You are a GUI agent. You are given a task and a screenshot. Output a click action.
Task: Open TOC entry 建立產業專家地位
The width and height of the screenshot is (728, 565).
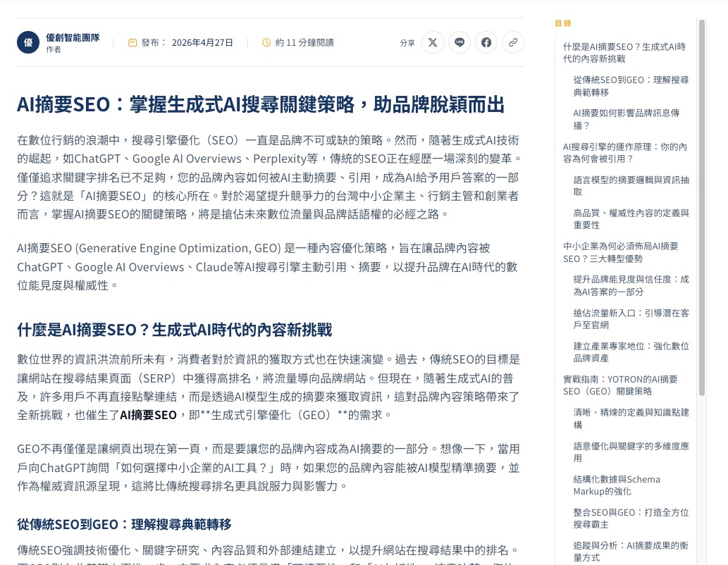(631, 352)
